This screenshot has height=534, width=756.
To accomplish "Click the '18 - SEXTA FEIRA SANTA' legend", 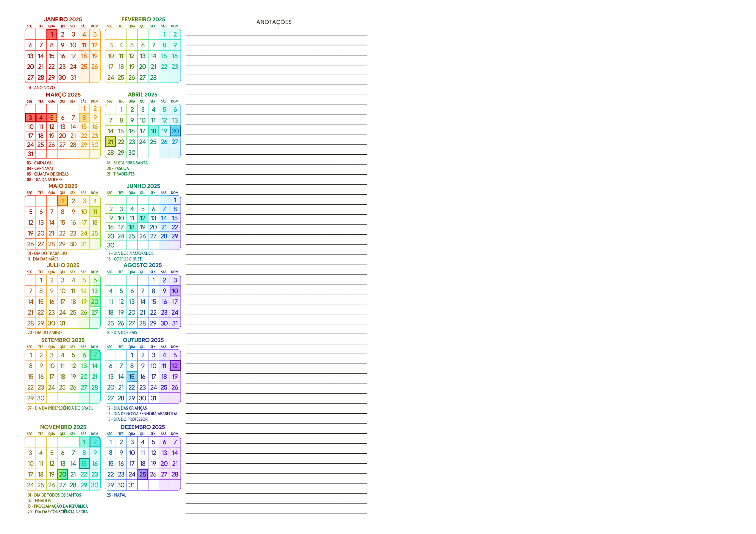I will coord(127,163).
